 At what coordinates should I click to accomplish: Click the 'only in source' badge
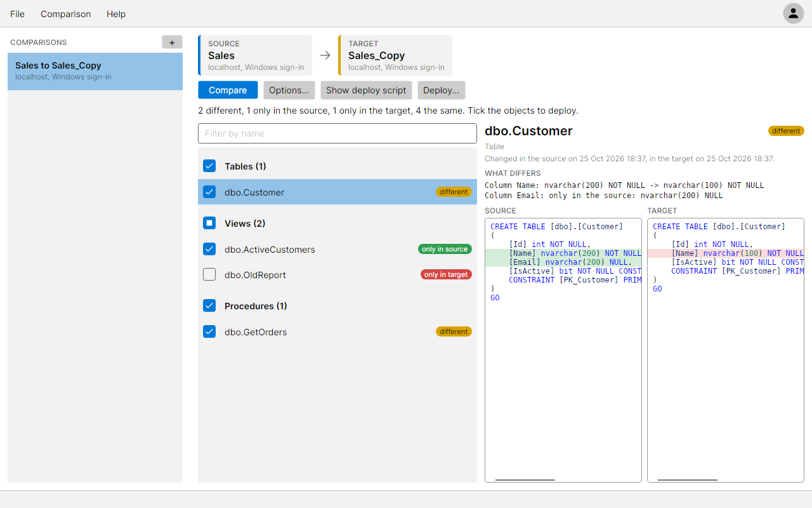(x=445, y=249)
